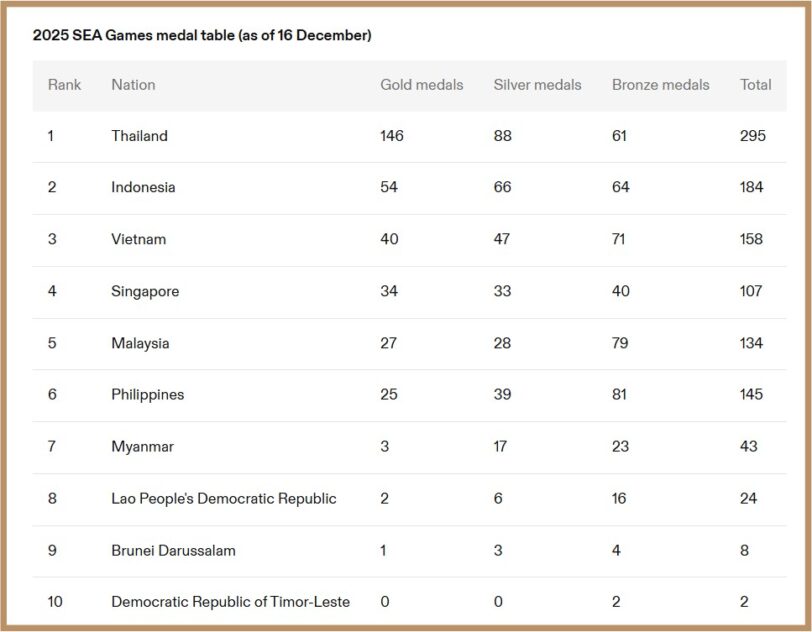812x632 pixels.
Task: Sort by the Gold medals header
Action: pos(421,85)
